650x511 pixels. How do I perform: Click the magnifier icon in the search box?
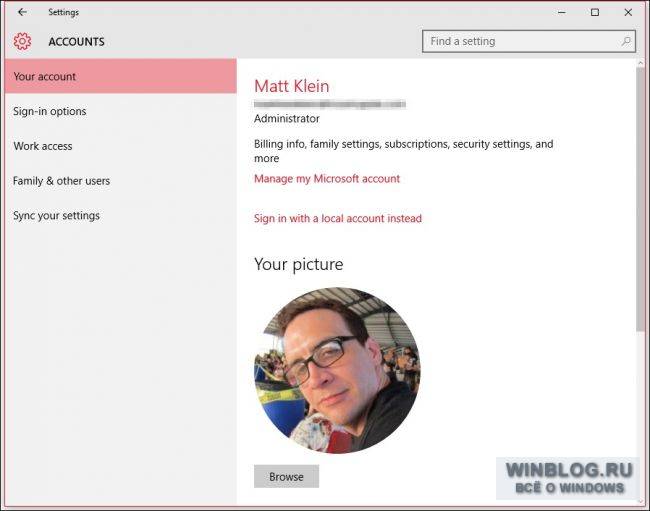coord(626,42)
